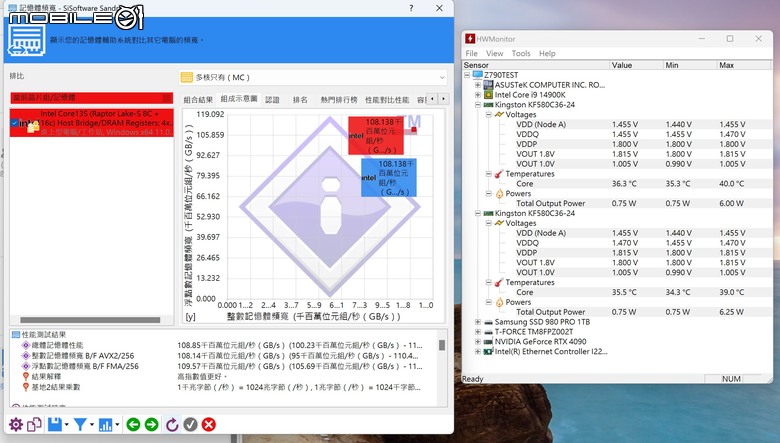The width and height of the screenshot is (780, 443).
Task: Click the Samsung SSD 980 PRO drive icon
Action: click(488, 322)
